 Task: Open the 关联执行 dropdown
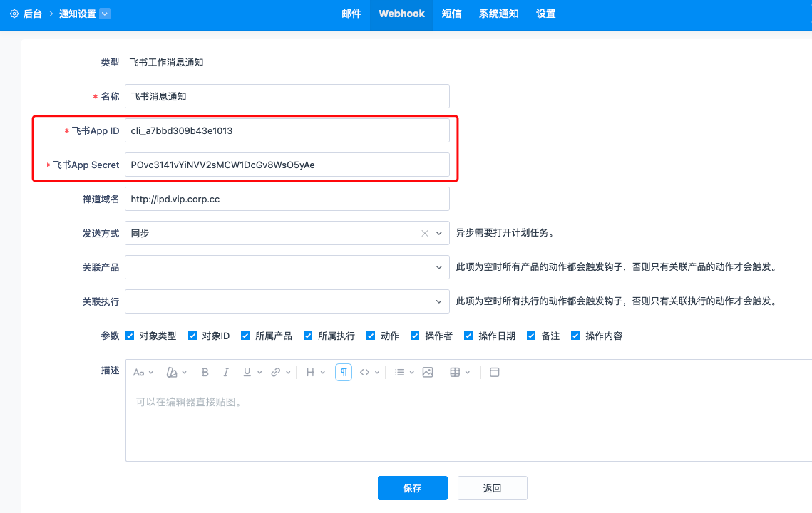[287, 301]
